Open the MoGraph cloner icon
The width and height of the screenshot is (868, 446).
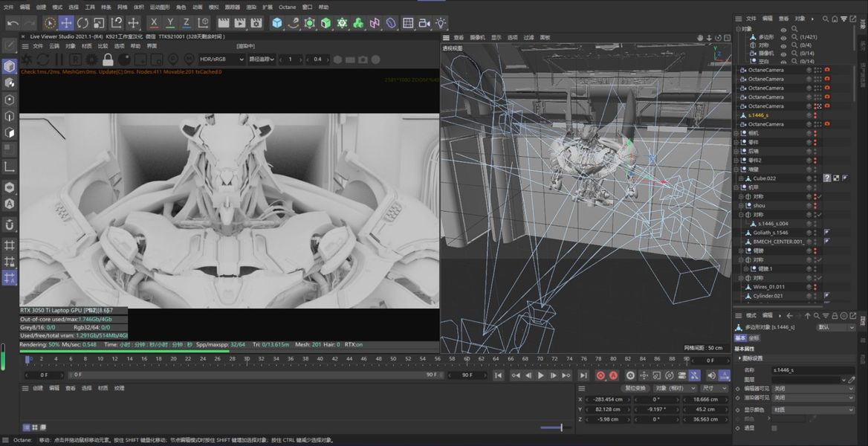pos(359,23)
